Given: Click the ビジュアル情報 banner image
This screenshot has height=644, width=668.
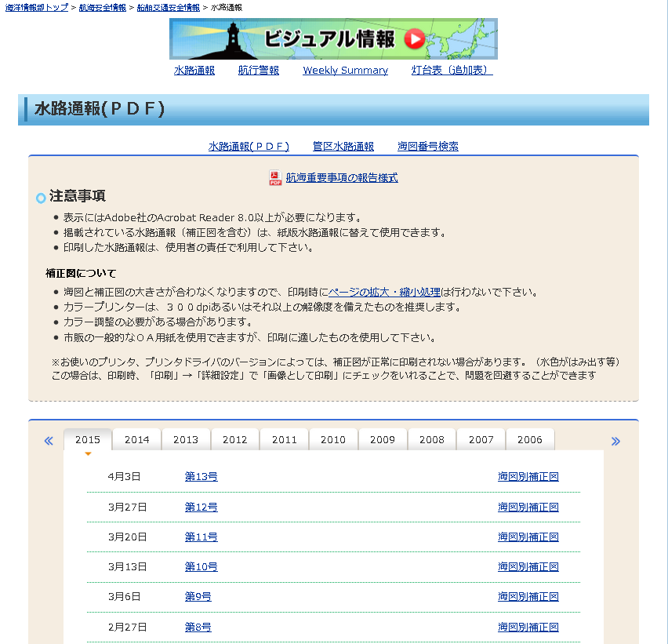Looking at the screenshot, I should tap(333, 39).
